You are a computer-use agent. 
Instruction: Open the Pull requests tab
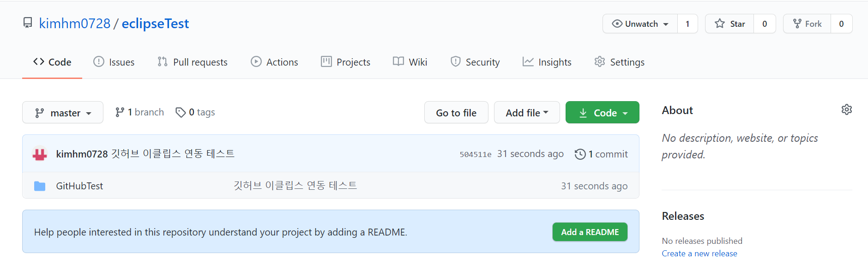click(x=193, y=62)
